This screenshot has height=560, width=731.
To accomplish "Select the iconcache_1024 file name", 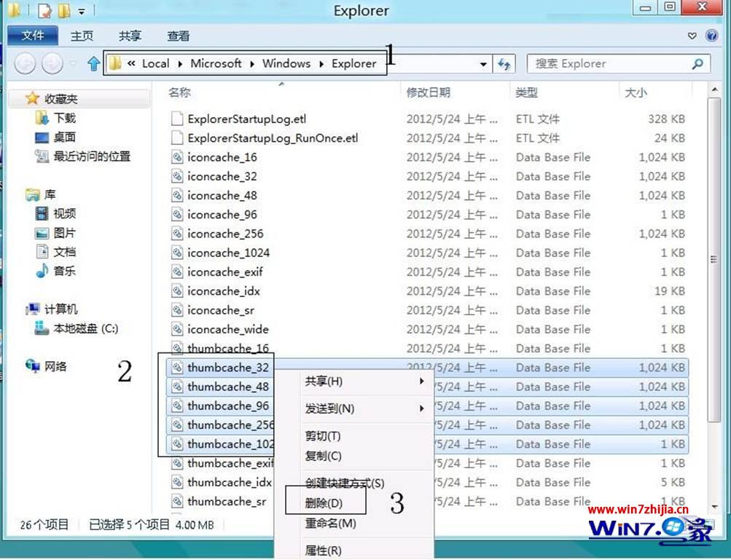I will point(228,253).
